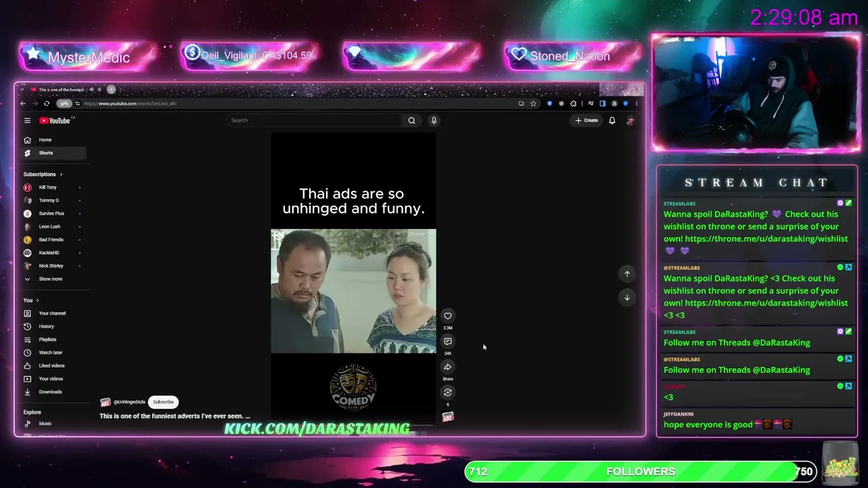
Task: Click the followers goal progress bar
Action: [x=641, y=472]
